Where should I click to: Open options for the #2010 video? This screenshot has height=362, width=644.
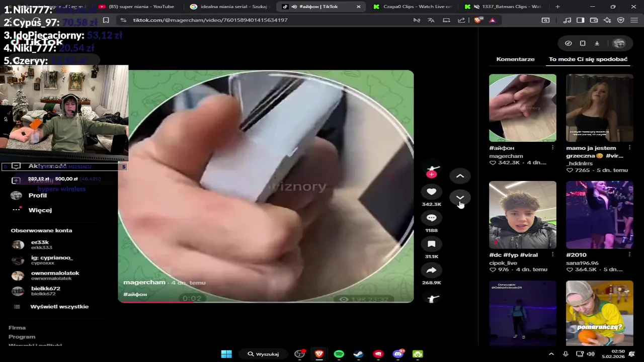[x=629, y=255]
